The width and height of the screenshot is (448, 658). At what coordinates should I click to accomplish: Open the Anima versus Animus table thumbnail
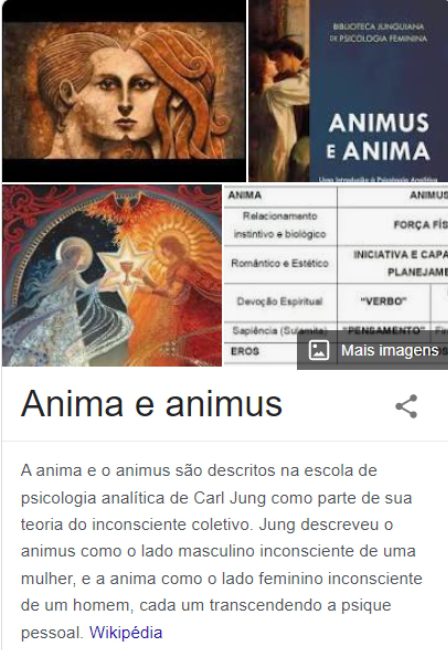(336, 275)
